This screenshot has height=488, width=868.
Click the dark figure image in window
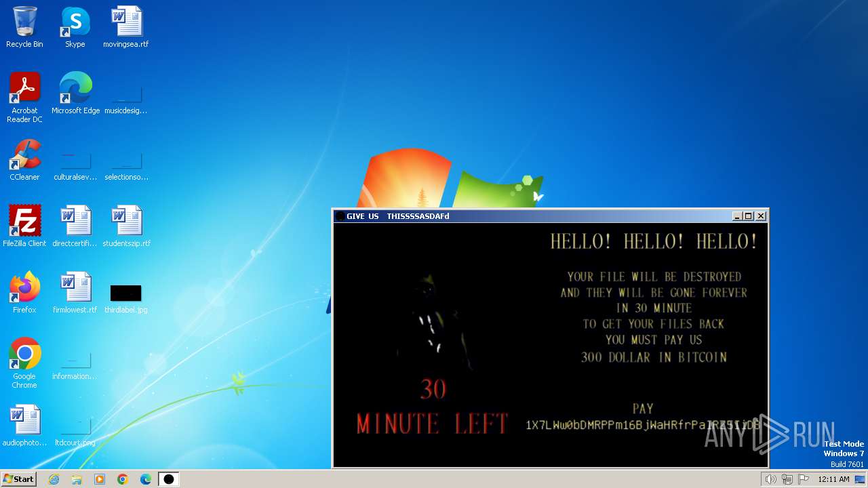[434, 323]
